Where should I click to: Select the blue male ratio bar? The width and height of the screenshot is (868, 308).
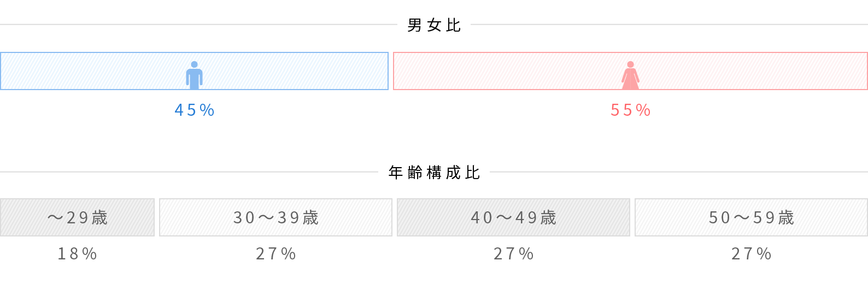194,71
